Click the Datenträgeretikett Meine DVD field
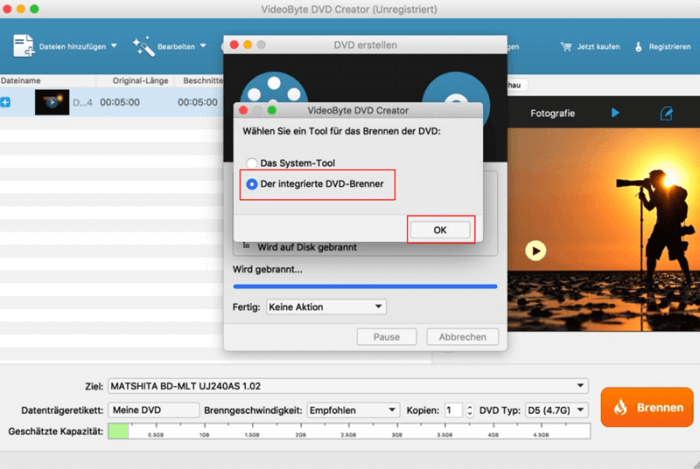Image resolution: width=700 pixels, height=469 pixels. [x=154, y=410]
